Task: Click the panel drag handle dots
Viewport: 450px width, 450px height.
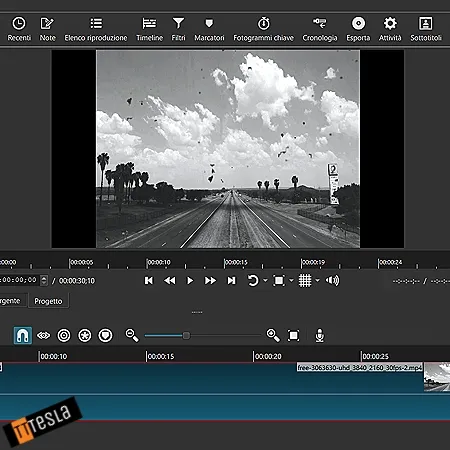Action: coord(197,312)
